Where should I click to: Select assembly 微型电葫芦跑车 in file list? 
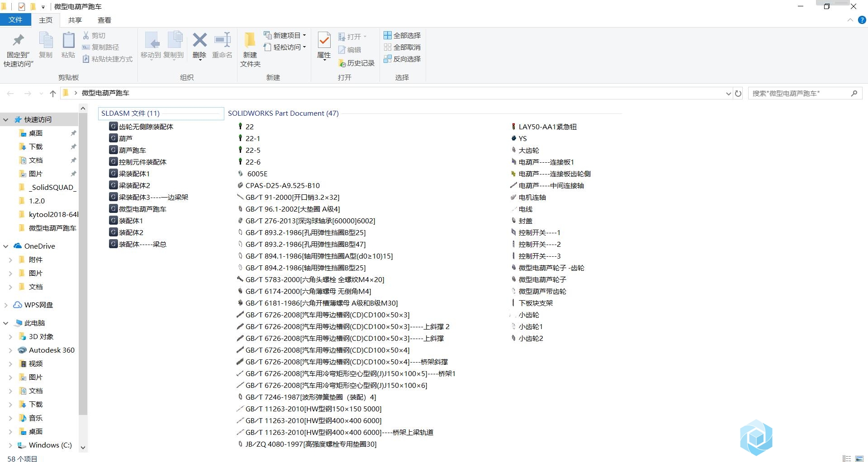click(138, 209)
